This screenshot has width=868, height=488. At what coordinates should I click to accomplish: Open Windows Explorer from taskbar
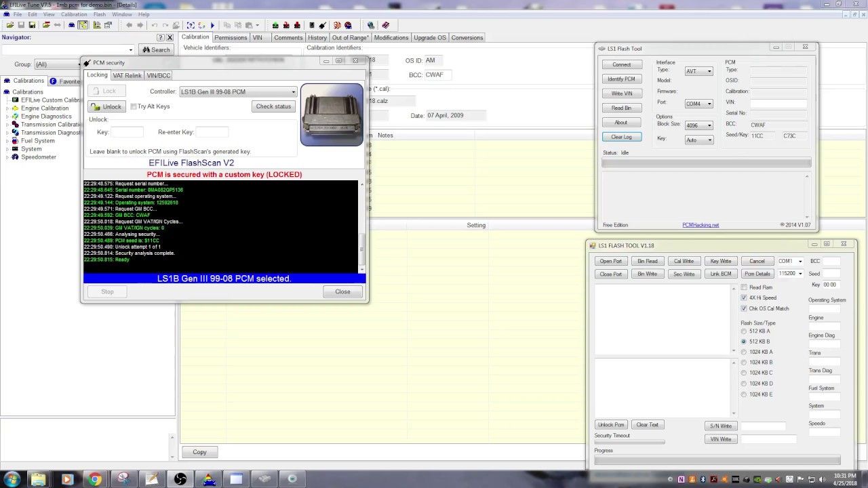(x=38, y=479)
